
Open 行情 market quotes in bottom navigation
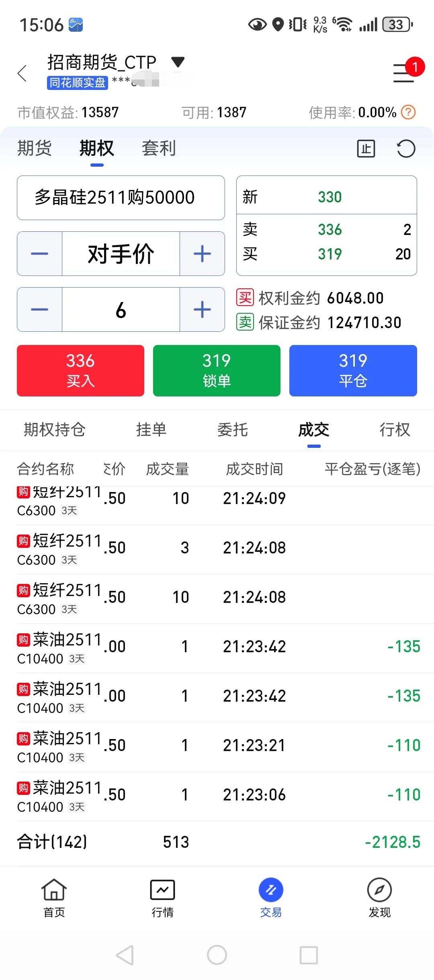point(162,898)
